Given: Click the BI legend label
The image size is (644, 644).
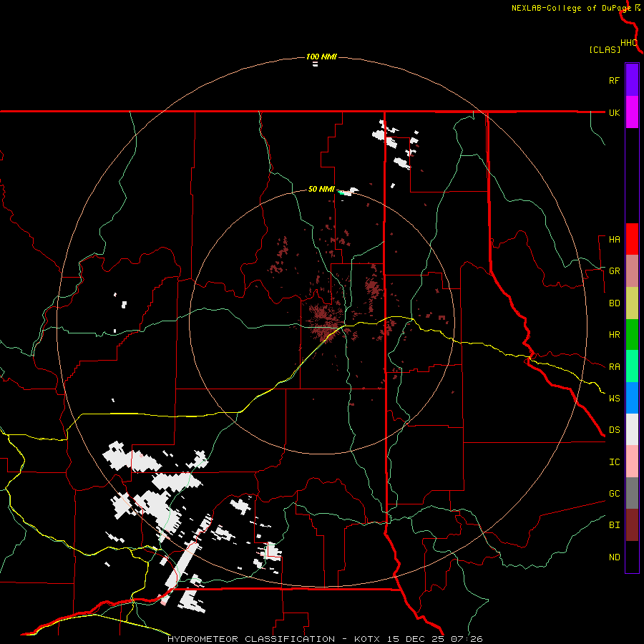Looking at the screenshot, I should (614, 525).
